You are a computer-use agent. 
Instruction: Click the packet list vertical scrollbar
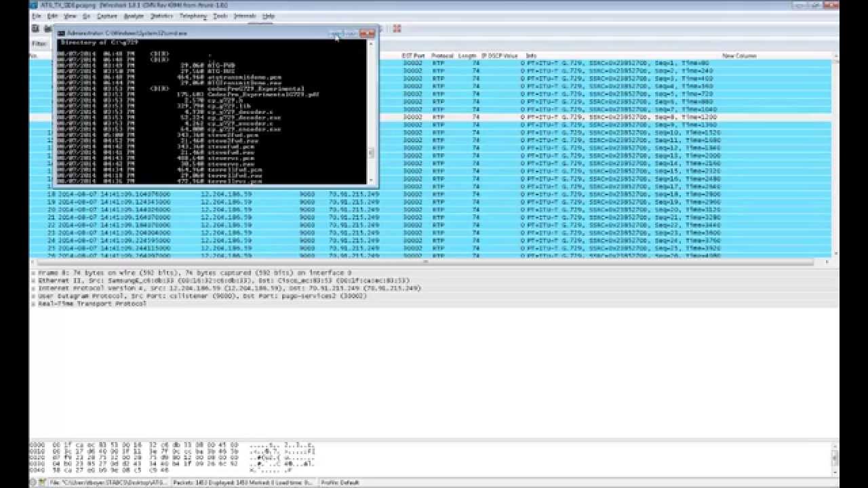(x=835, y=155)
